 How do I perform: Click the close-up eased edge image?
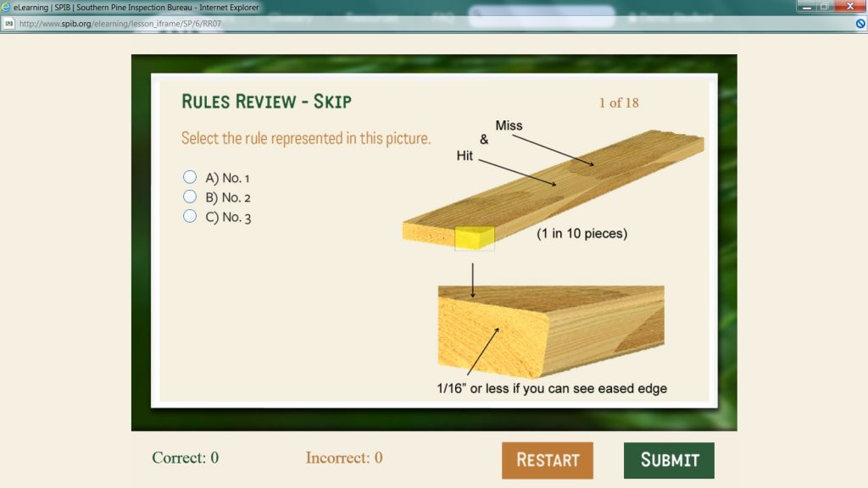point(551,331)
